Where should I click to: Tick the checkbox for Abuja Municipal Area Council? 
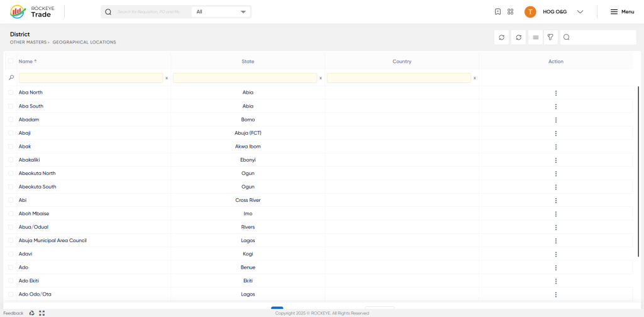coord(11,241)
